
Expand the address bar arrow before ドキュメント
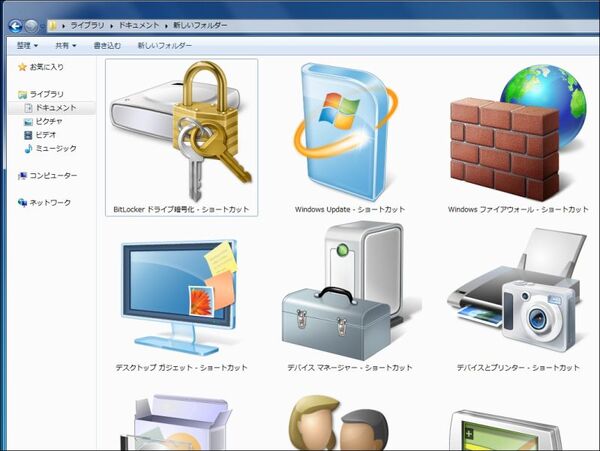tap(111, 26)
